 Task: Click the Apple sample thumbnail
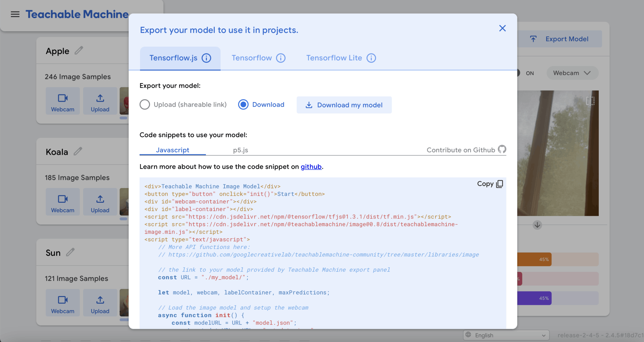click(124, 101)
